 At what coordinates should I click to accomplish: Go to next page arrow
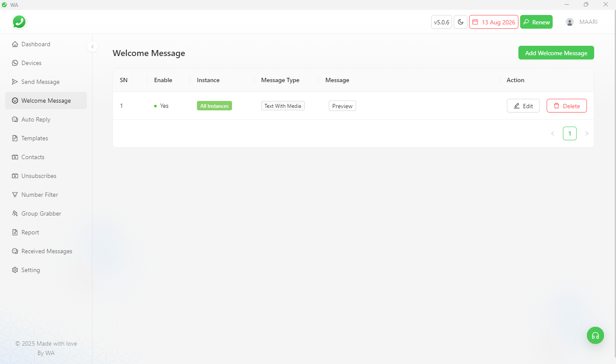586,133
